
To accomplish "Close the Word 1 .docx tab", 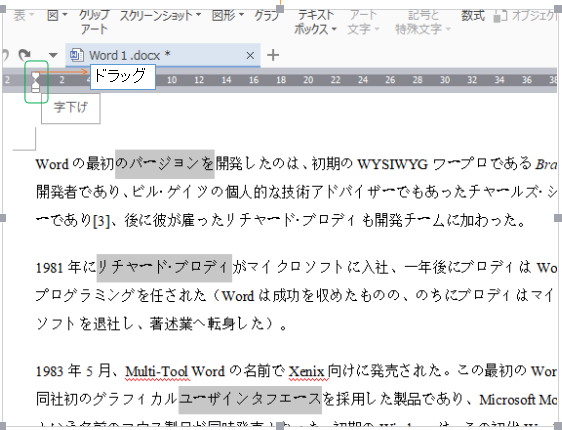I will pos(250,56).
